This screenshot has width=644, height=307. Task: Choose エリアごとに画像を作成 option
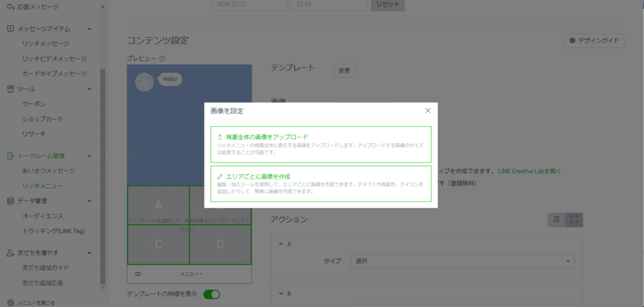click(x=321, y=184)
